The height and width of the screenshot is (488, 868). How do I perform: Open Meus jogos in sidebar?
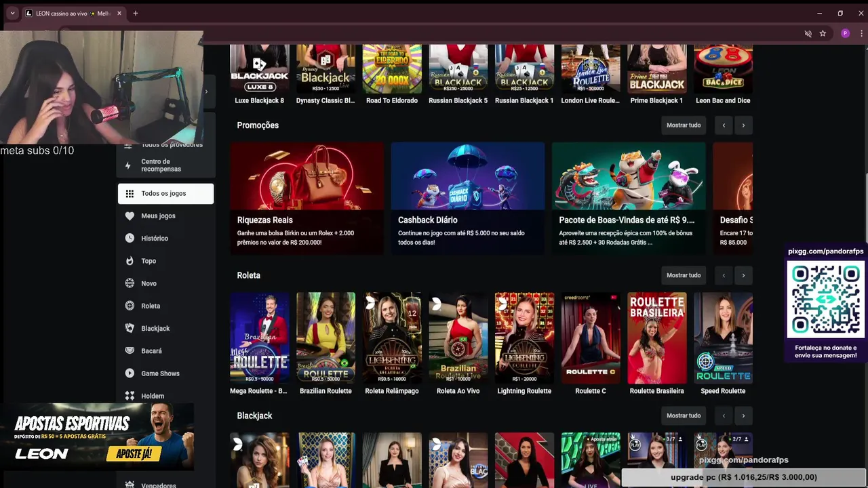click(165, 216)
